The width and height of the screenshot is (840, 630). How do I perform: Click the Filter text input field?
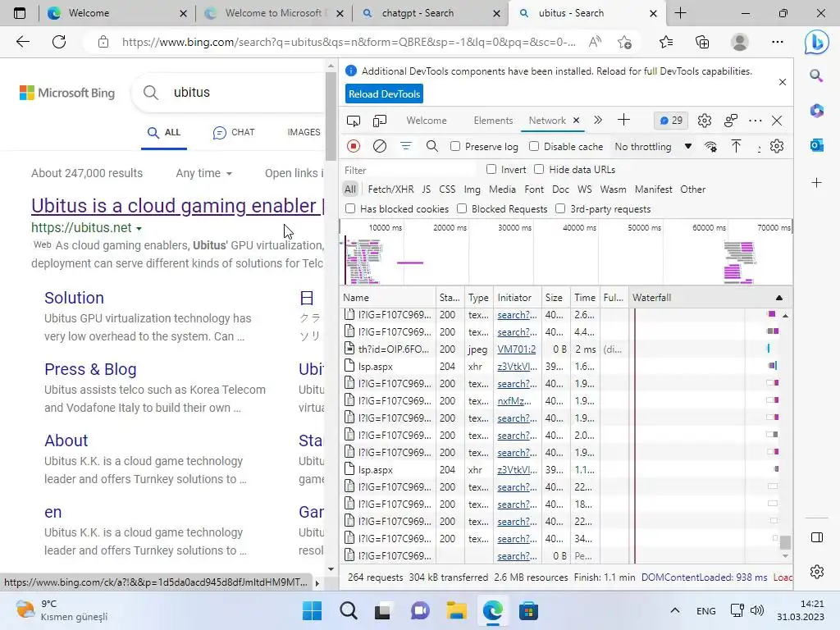(x=409, y=170)
